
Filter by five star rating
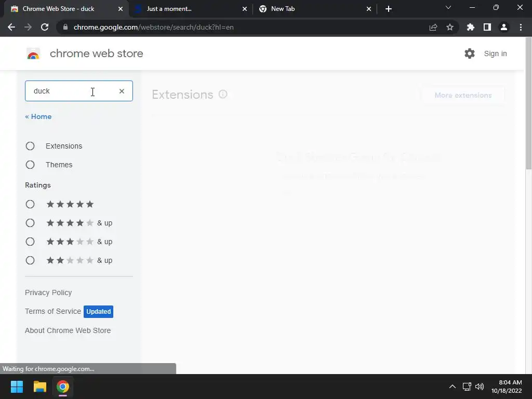[x=30, y=204]
